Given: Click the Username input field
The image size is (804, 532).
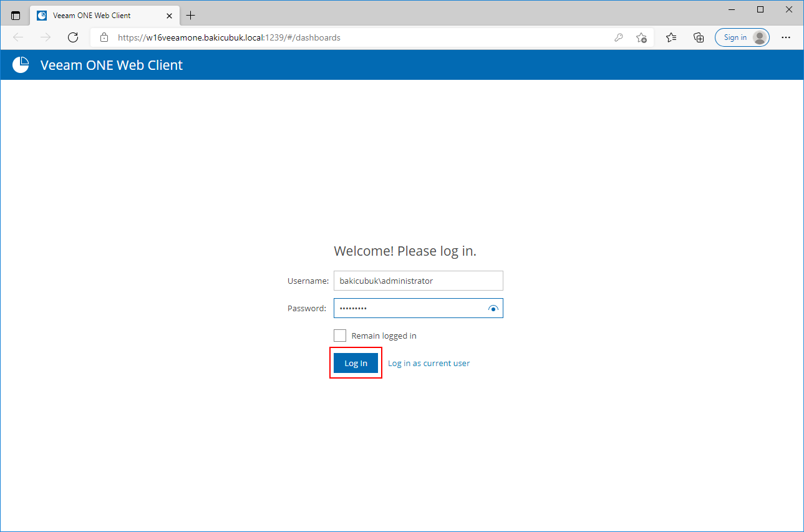Looking at the screenshot, I should pyautogui.click(x=418, y=281).
